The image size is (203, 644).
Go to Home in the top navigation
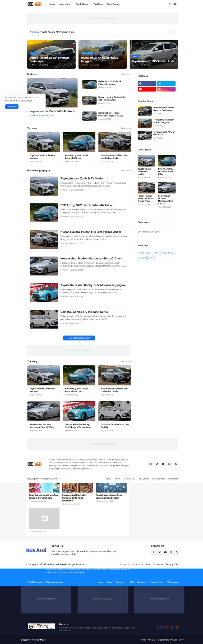tap(52, 4)
